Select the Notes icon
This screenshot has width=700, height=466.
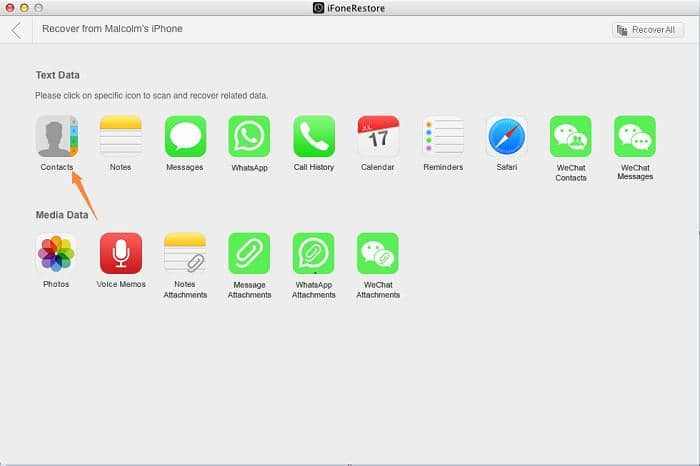pyautogui.click(x=121, y=136)
